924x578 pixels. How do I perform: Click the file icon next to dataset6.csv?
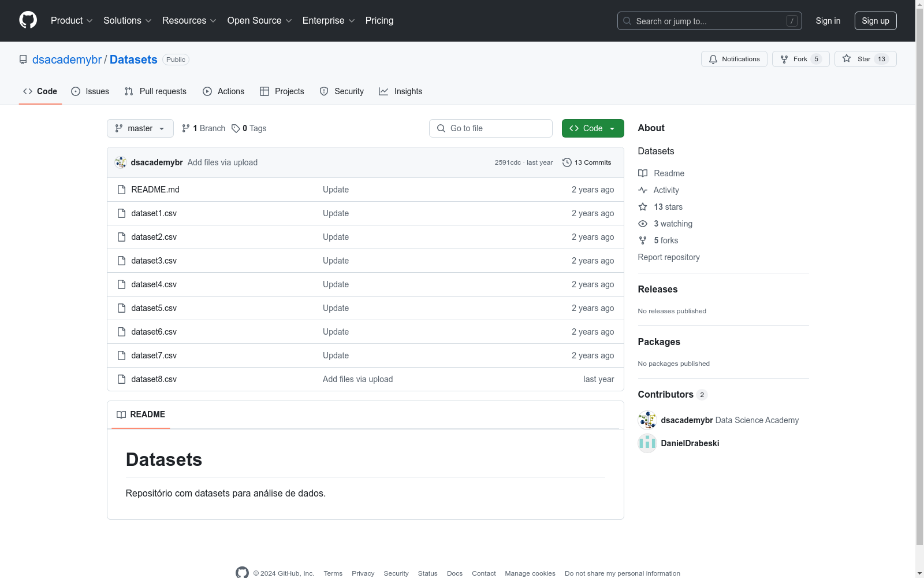click(121, 332)
